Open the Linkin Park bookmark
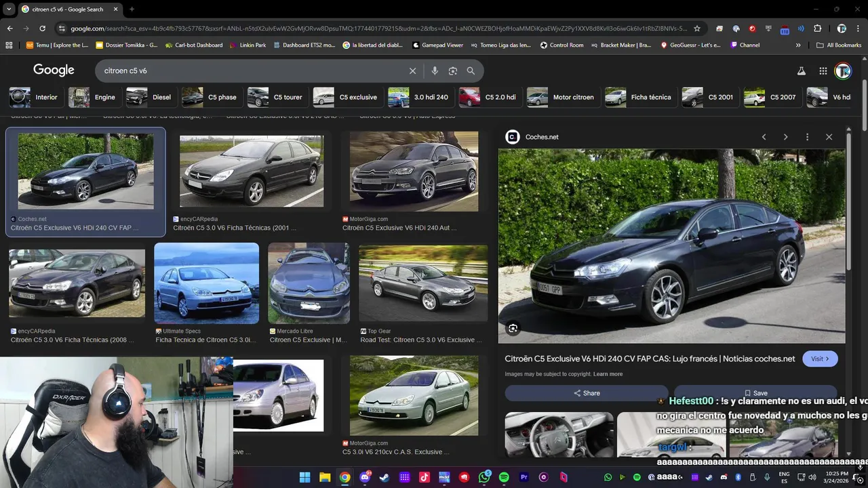This screenshot has height=488, width=868. click(248, 45)
